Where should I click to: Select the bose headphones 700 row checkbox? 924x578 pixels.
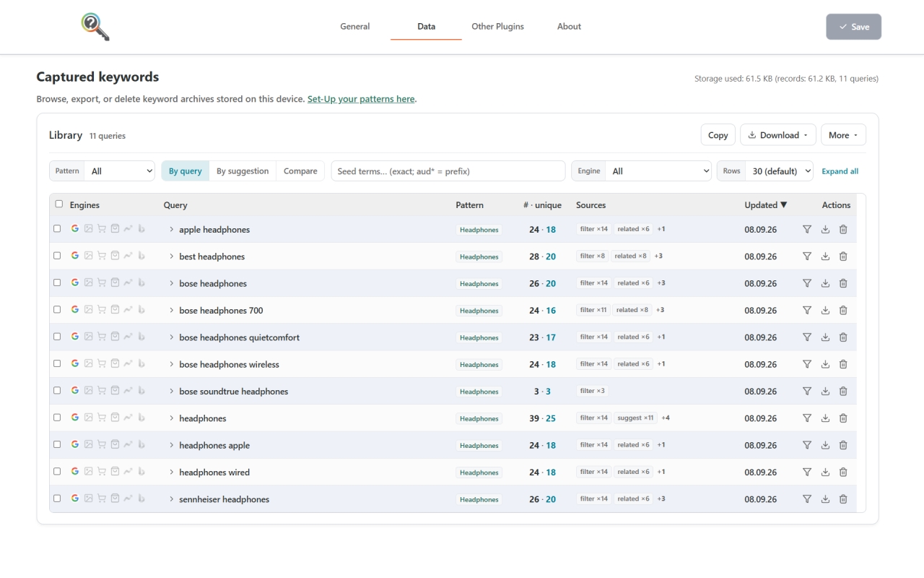(x=57, y=309)
